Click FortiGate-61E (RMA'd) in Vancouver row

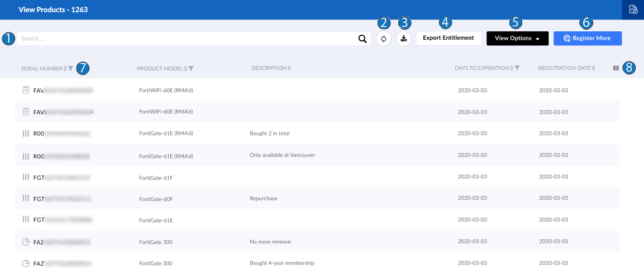(x=166, y=156)
